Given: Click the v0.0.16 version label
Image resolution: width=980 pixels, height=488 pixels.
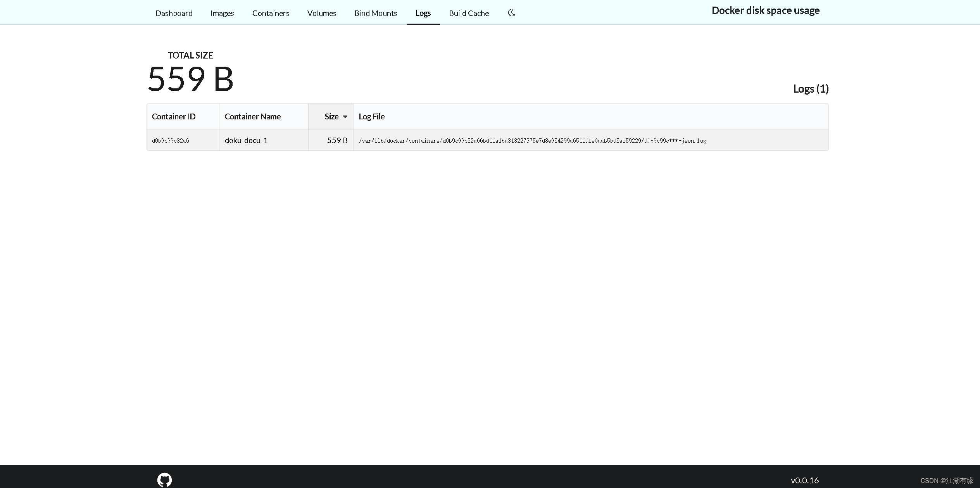Looking at the screenshot, I should click(804, 480).
